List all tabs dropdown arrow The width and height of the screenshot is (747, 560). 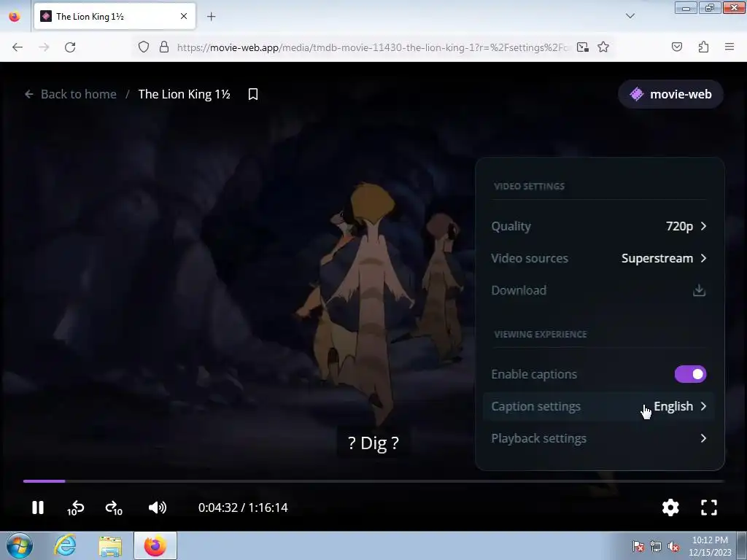tap(630, 17)
